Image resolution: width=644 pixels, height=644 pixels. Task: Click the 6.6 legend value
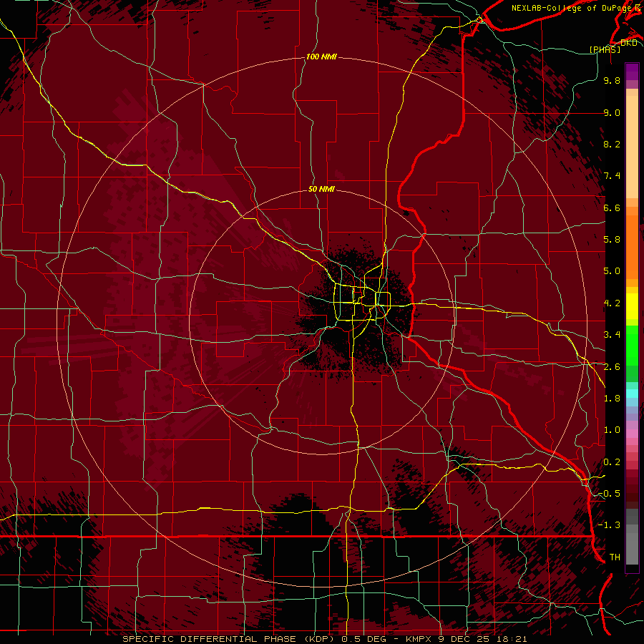click(x=612, y=208)
